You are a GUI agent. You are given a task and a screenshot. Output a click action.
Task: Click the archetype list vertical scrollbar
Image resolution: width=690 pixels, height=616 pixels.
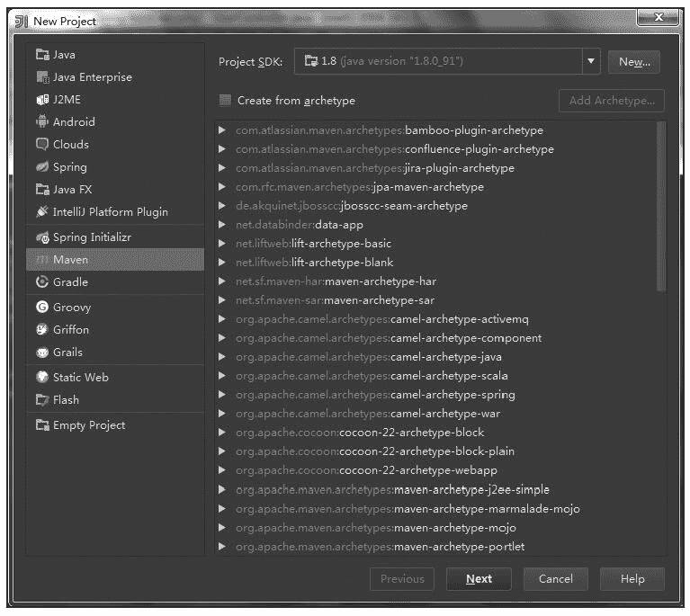661,207
